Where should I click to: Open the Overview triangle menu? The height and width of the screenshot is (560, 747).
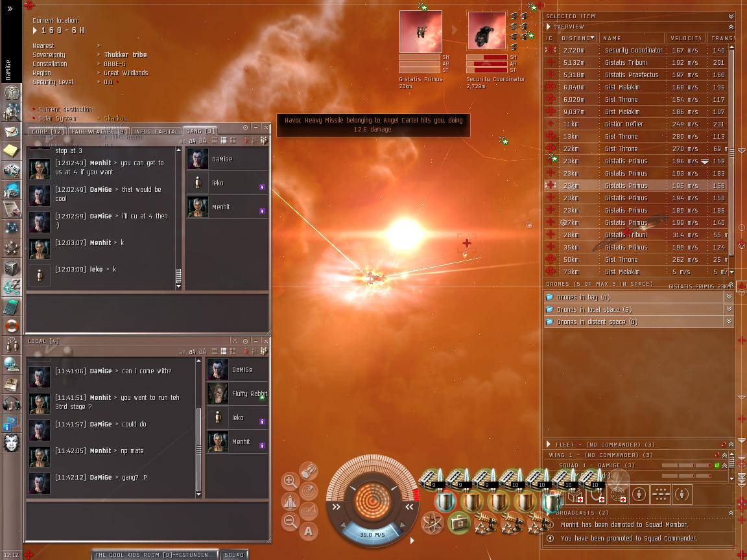point(549,27)
